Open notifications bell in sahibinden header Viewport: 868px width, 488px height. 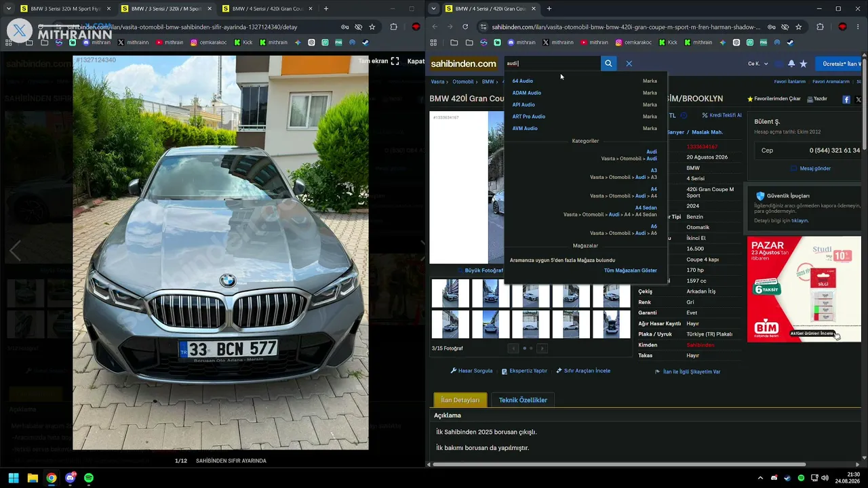pyautogui.click(x=791, y=64)
